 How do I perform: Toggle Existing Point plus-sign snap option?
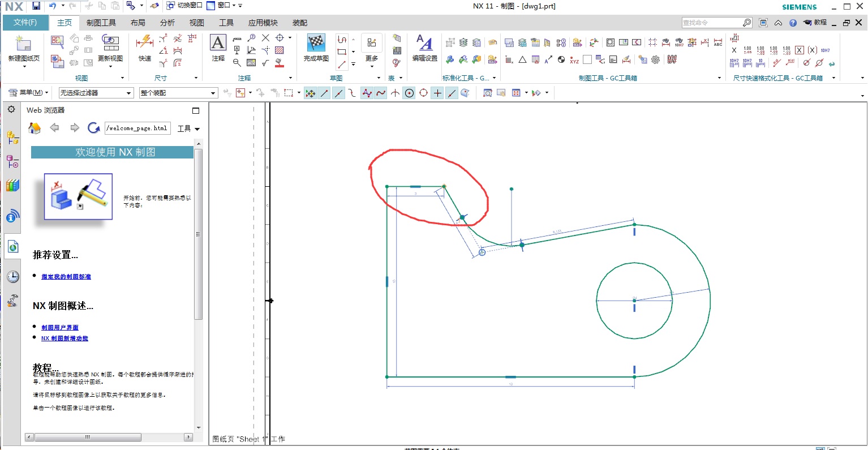(x=437, y=93)
